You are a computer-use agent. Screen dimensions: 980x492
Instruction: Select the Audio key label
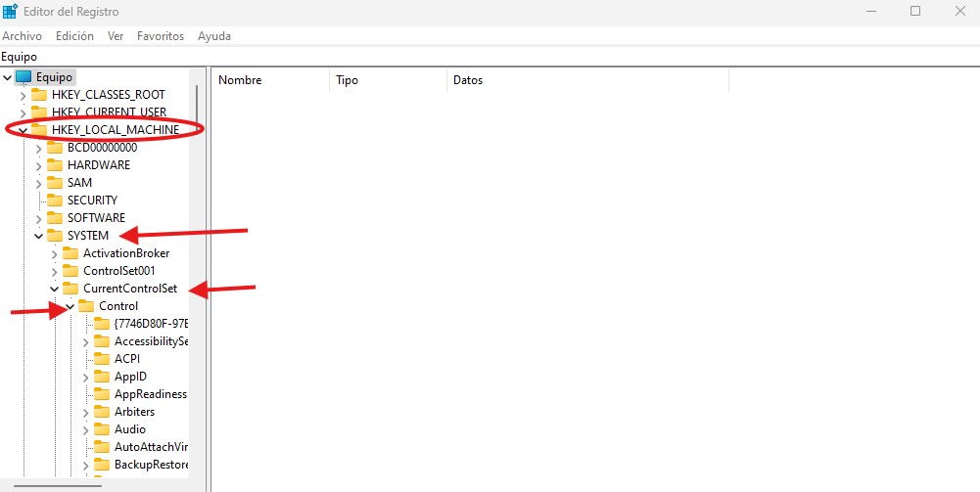tap(130, 429)
